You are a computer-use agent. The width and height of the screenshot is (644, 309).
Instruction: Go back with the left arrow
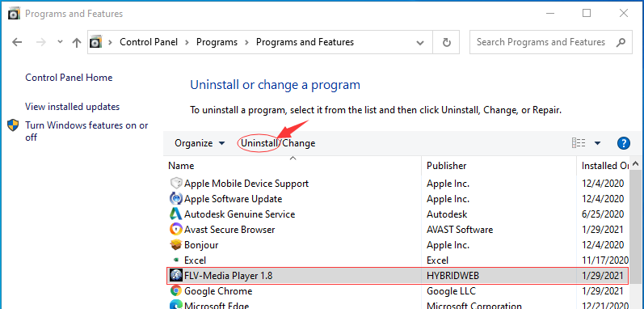[x=17, y=42]
